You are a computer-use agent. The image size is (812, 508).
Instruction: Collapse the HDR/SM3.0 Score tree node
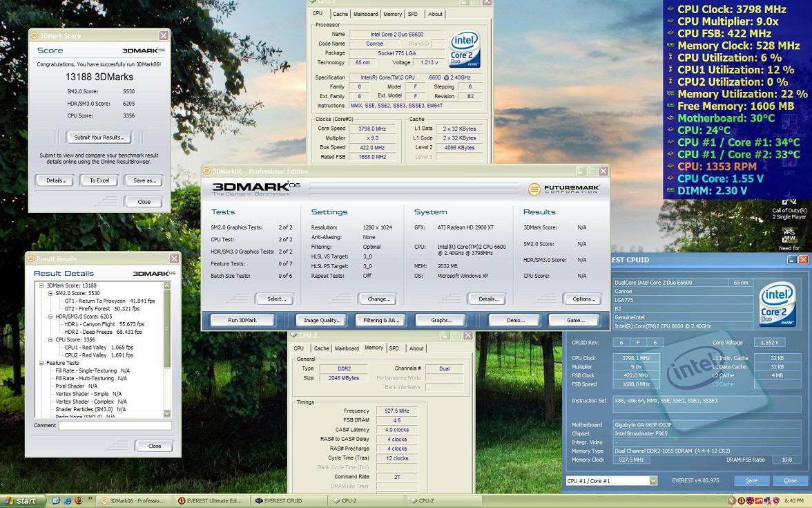coord(50,317)
